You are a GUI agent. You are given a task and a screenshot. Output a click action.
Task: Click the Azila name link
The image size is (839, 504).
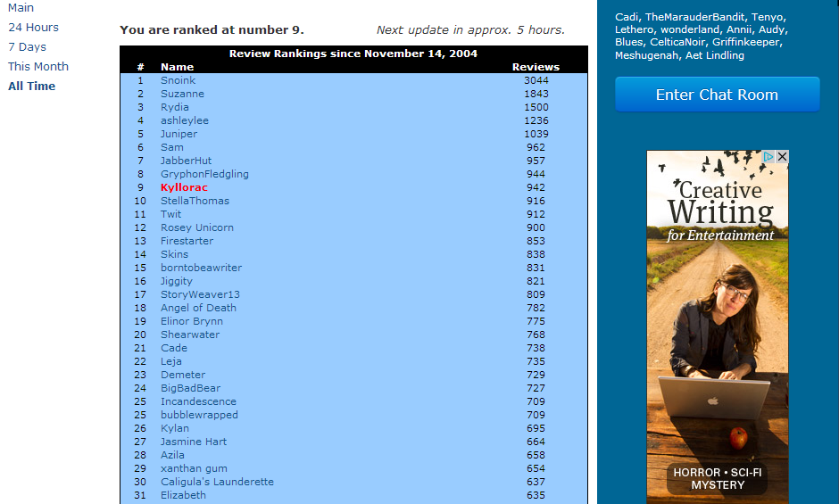(172, 455)
